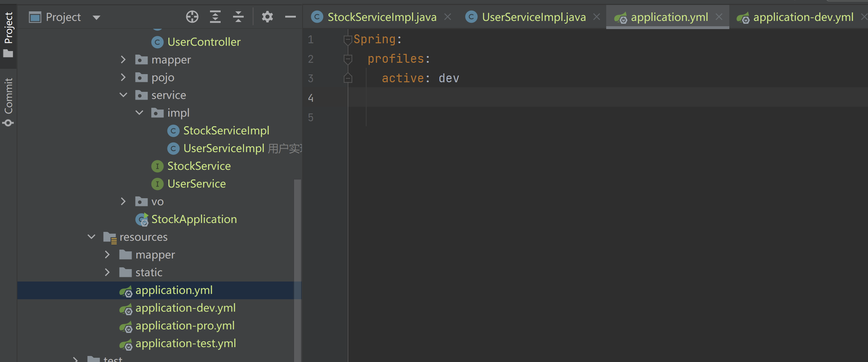
Task: Click the Expand All toolbar icon
Action: pyautogui.click(x=215, y=17)
